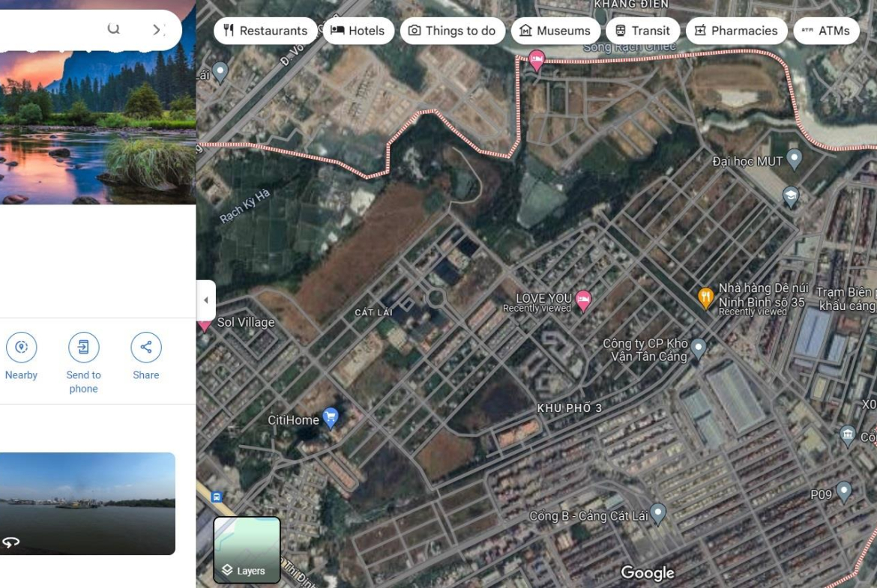Click the search magnifier icon
This screenshot has width=877, height=588.
click(113, 29)
